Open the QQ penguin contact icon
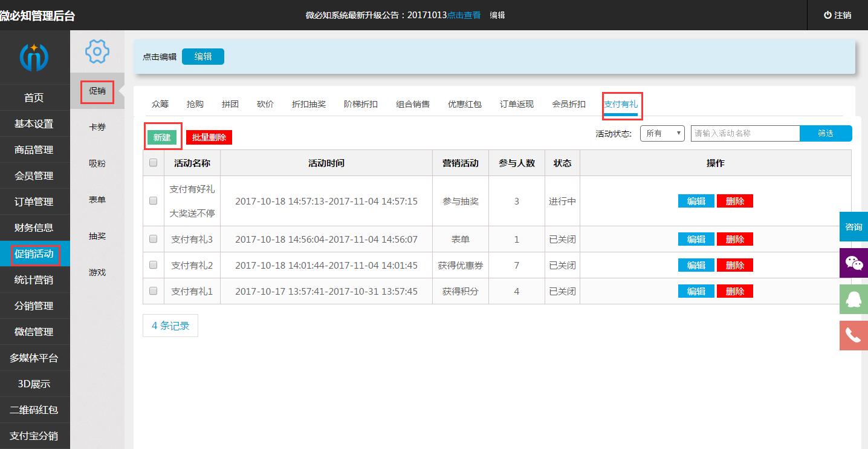The image size is (868, 449). [x=853, y=299]
